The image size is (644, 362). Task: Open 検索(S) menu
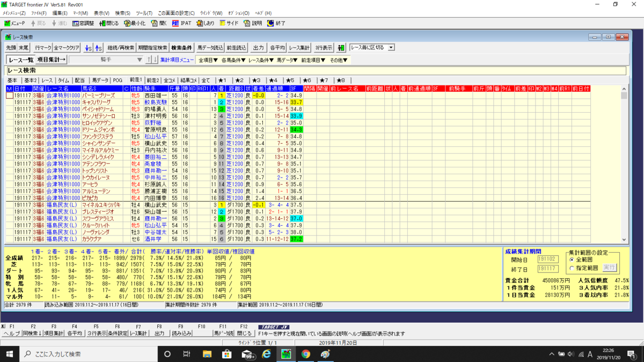click(123, 13)
